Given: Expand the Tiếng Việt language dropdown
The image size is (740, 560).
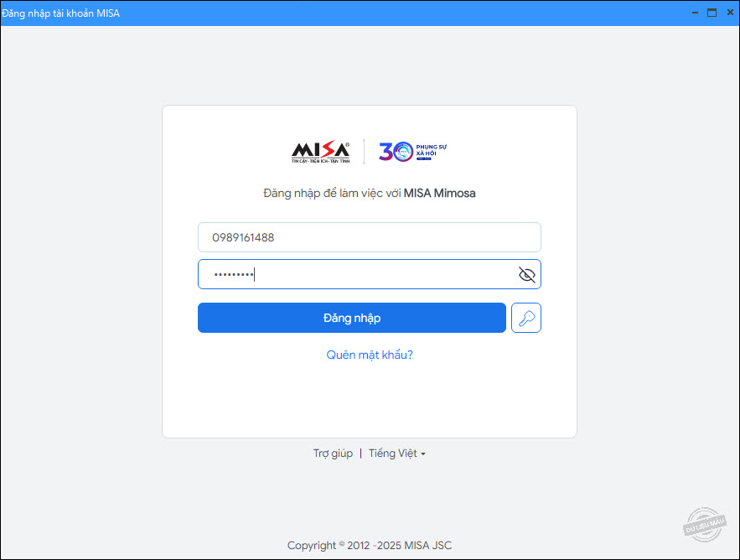Looking at the screenshot, I should coord(397,454).
